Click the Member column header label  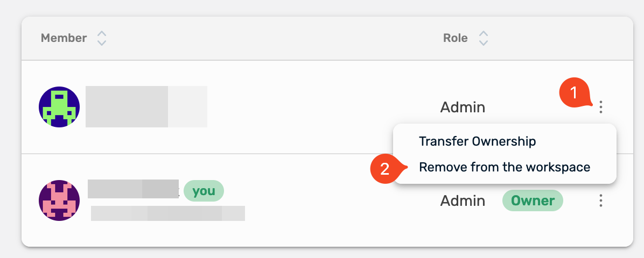click(64, 38)
